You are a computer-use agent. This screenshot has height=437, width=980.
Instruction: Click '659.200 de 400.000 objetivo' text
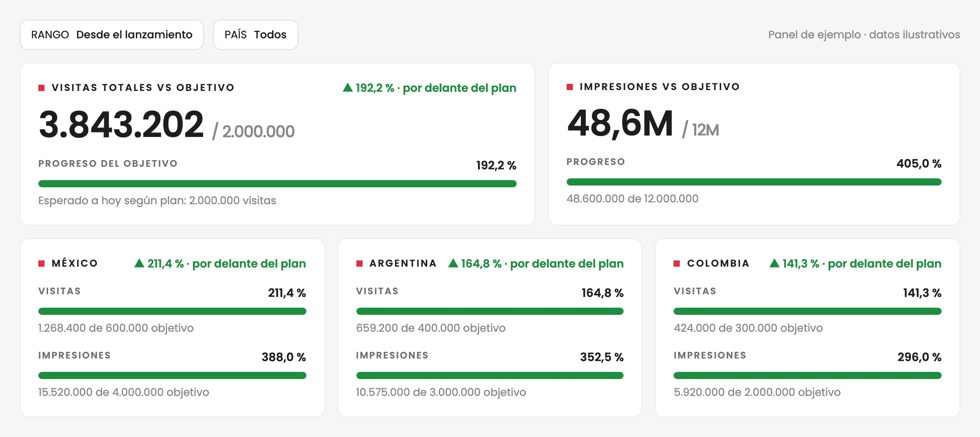(431, 328)
